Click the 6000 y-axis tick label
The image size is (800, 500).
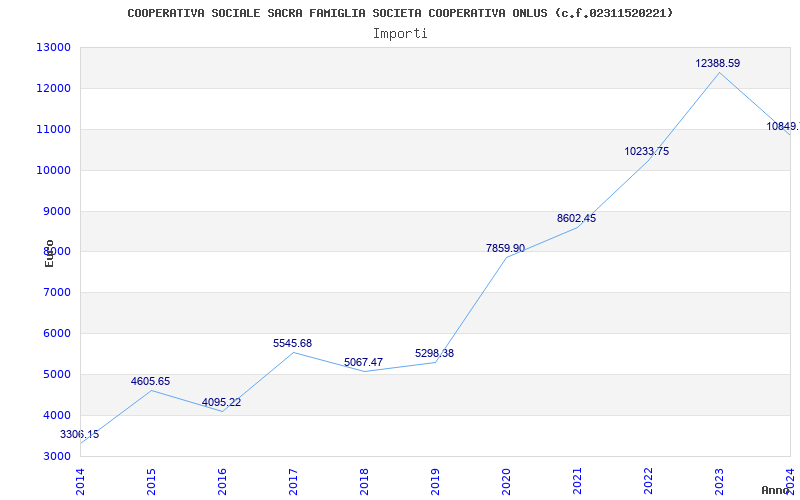(x=56, y=333)
